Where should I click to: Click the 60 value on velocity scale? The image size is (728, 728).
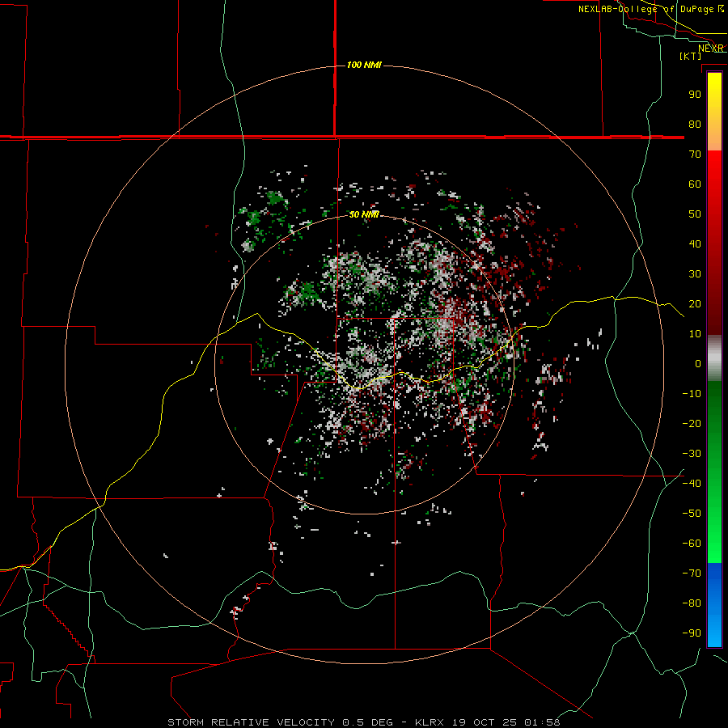pyautogui.click(x=695, y=184)
